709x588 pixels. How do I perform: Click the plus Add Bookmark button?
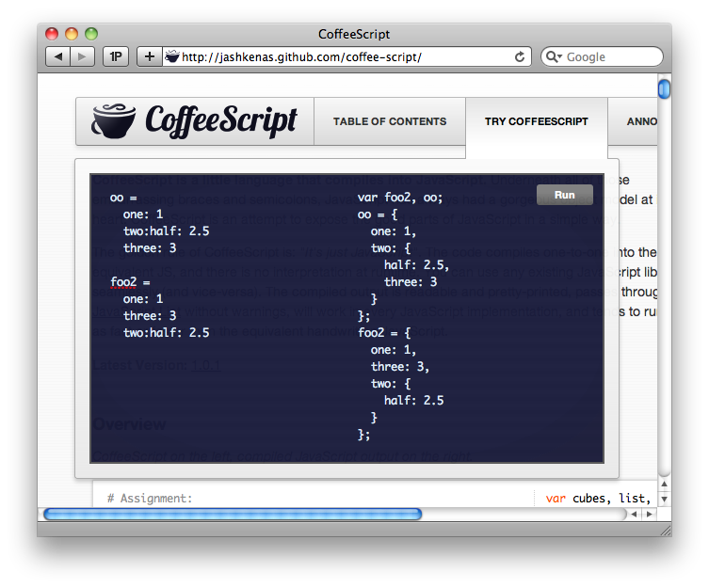[149, 56]
